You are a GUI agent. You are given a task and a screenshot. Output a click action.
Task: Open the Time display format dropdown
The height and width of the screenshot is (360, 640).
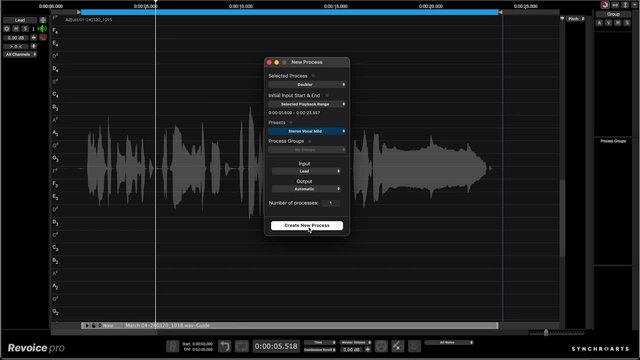point(320,342)
